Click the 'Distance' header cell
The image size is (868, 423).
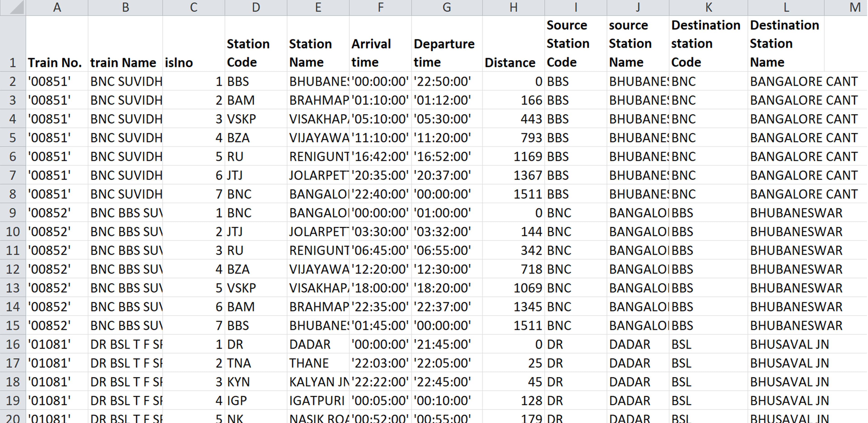click(x=510, y=63)
